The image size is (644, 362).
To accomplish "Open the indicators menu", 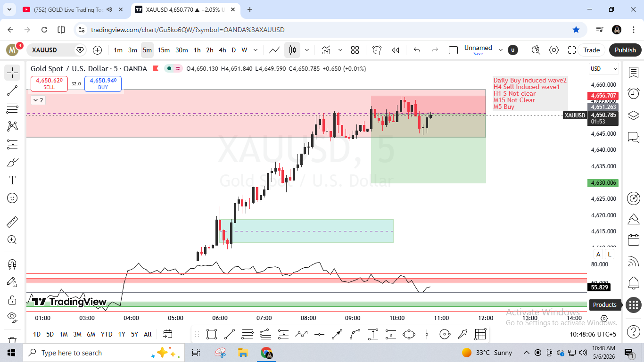I will point(326,50).
